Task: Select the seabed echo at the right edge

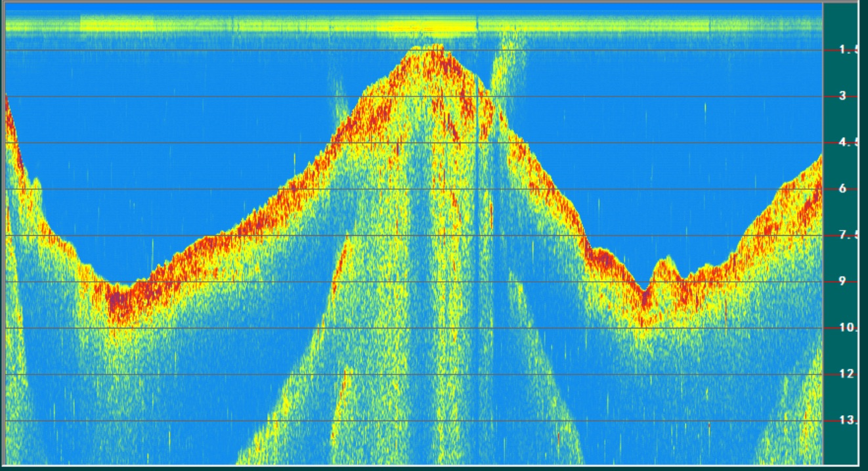Action: pos(814,184)
